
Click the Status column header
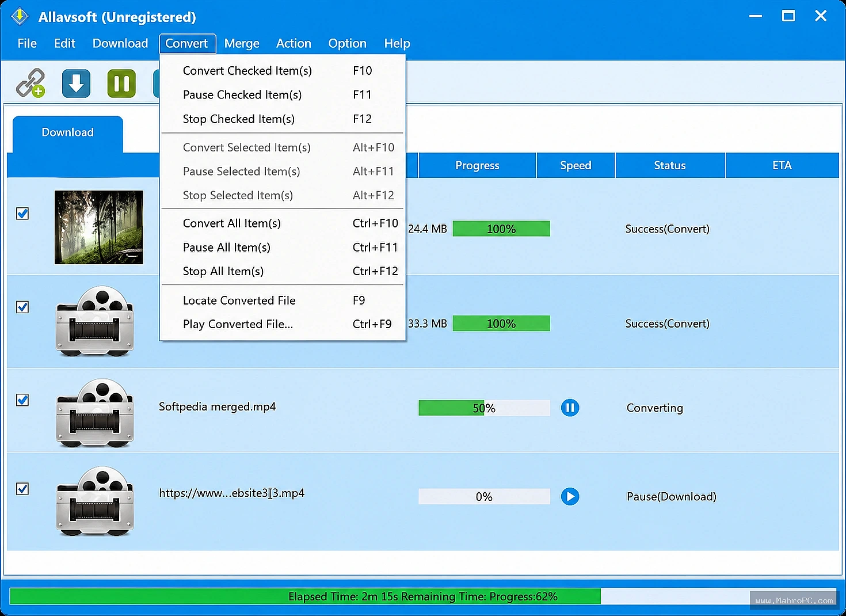[x=670, y=165]
